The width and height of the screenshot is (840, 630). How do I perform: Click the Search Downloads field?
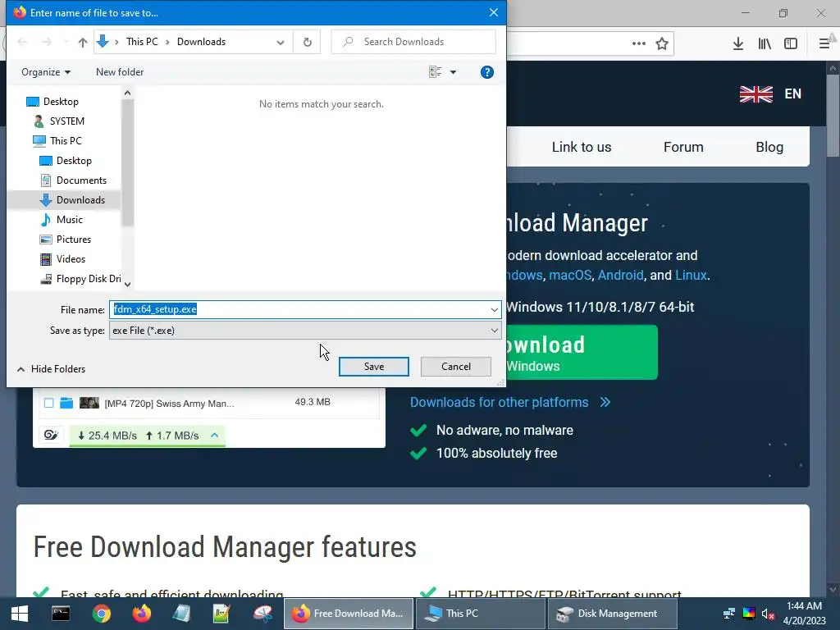(413, 42)
